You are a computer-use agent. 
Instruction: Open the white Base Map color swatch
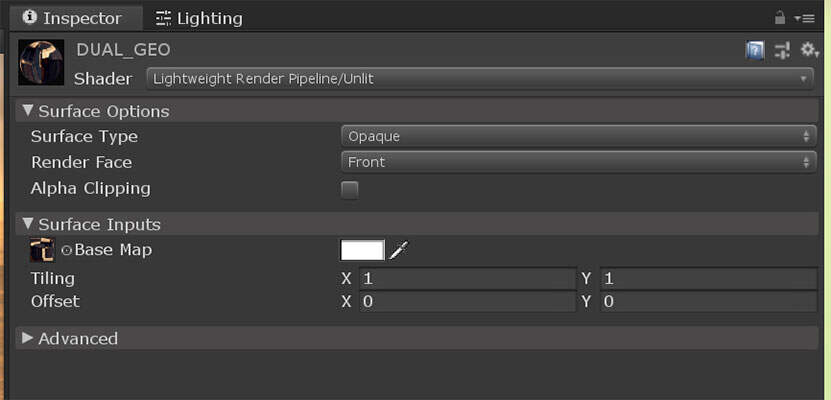362,250
